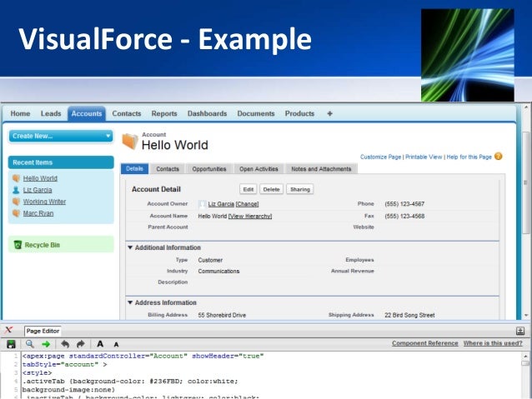532x399 pixels.
Task: Switch to the Open Activities sub-tab
Action: tap(258, 169)
